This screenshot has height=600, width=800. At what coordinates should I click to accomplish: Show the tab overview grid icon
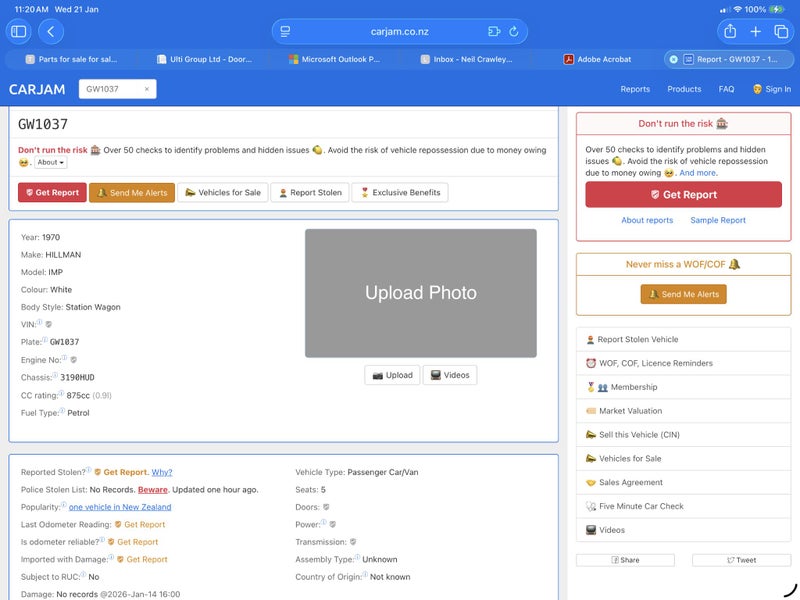pos(781,32)
